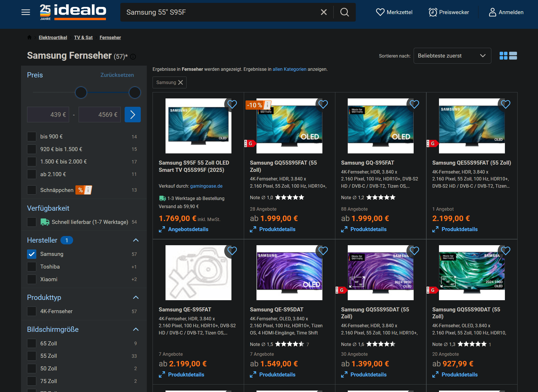Screen dimensions: 538x392
Task: Uncheck the Samsung manufacturer checkbox
Action: click(32, 254)
